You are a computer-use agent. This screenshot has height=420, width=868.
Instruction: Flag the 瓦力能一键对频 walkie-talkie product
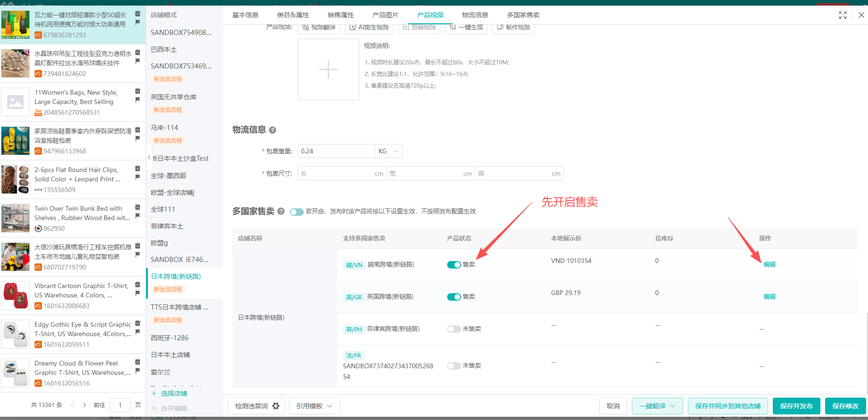[x=138, y=22]
